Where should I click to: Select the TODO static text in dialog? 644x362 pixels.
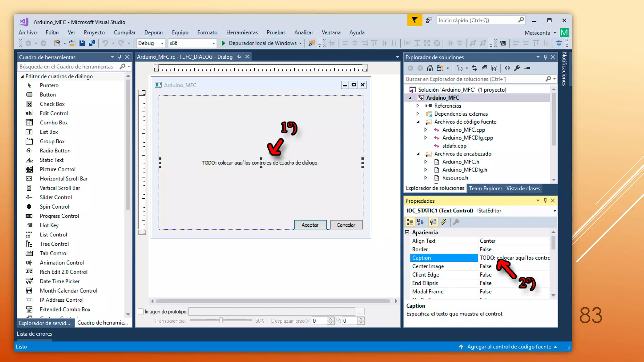click(x=260, y=163)
